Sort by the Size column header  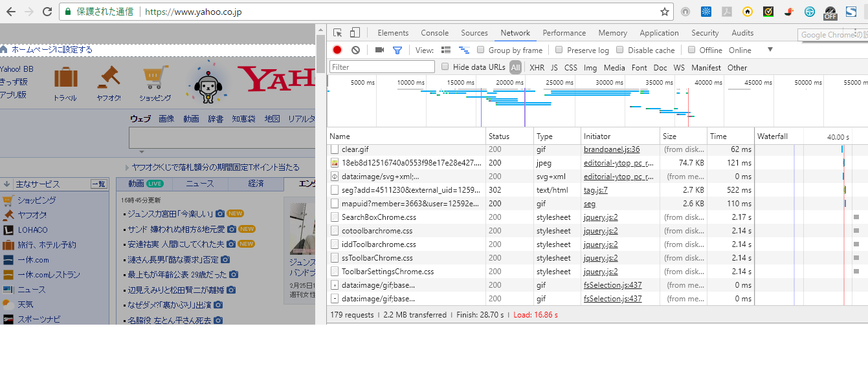(x=684, y=136)
